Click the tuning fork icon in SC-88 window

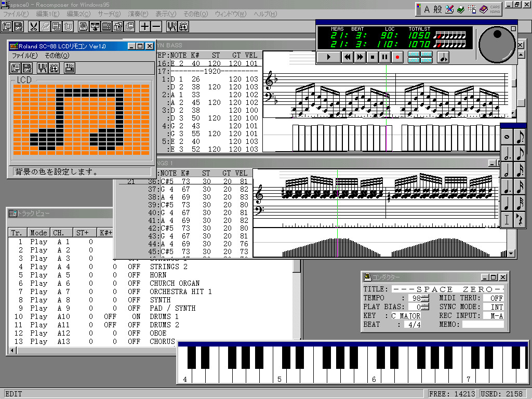(x=43, y=68)
